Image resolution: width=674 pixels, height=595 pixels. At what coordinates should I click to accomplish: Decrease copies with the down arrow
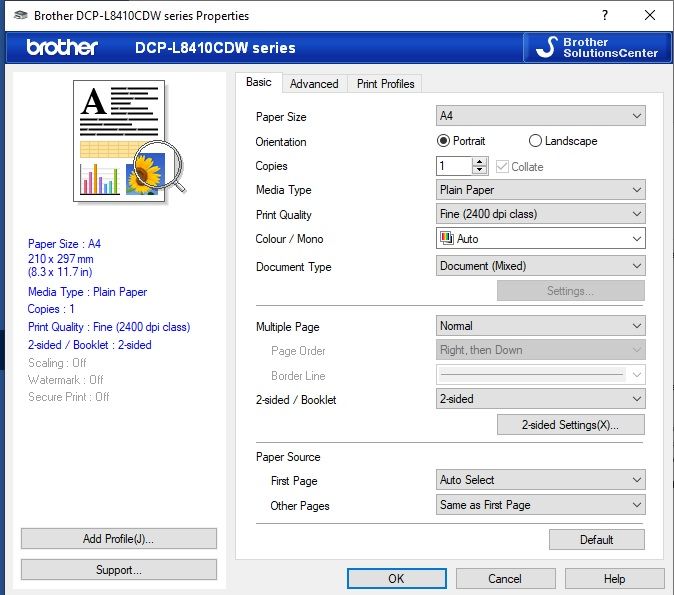pyautogui.click(x=479, y=170)
